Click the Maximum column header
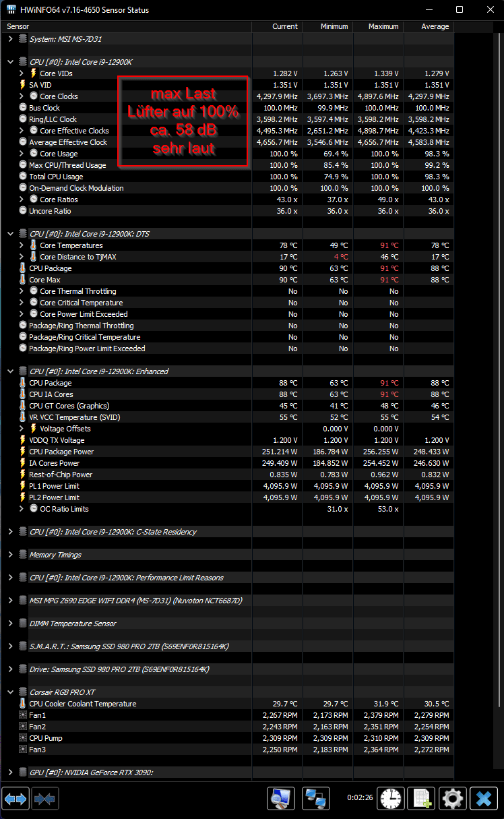 pyautogui.click(x=378, y=26)
